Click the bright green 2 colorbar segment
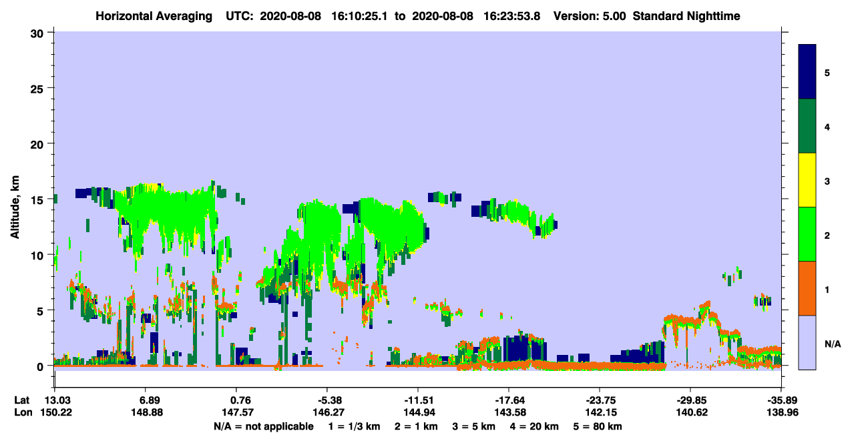 tap(807, 234)
